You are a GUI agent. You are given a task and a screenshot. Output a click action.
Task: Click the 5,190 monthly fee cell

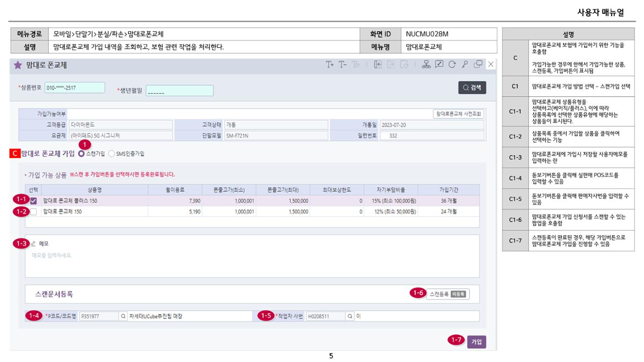click(x=175, y=212)
